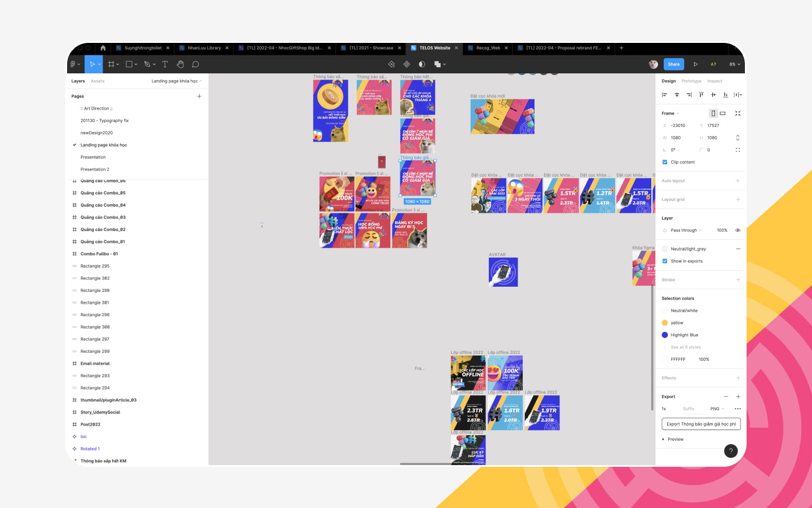Image resolution: width=812 pixels, height=508 pixels.
Task: Click the mask contrast icon in toolbar
Action: [422, 64]
